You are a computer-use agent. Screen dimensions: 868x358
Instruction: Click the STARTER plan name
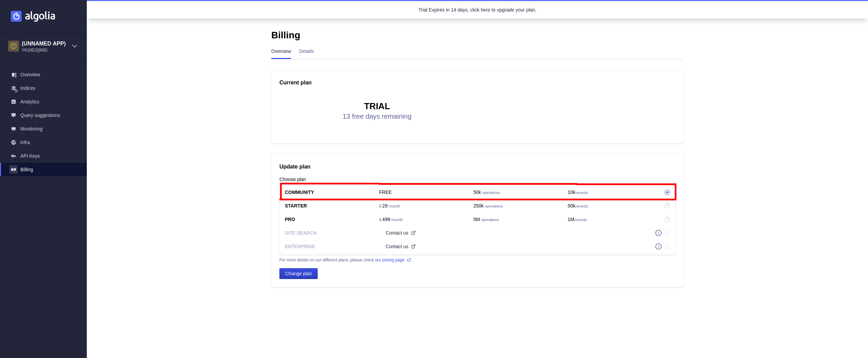296,206
